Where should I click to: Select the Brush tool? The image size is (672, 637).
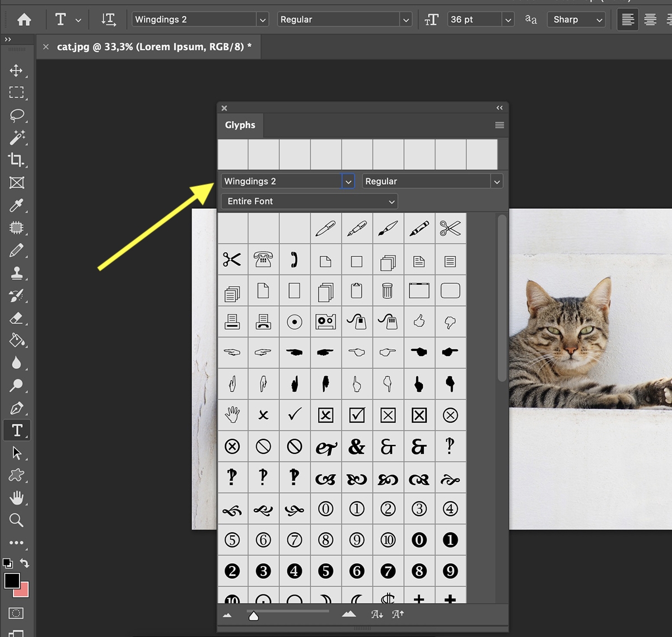tap(16, 250)
